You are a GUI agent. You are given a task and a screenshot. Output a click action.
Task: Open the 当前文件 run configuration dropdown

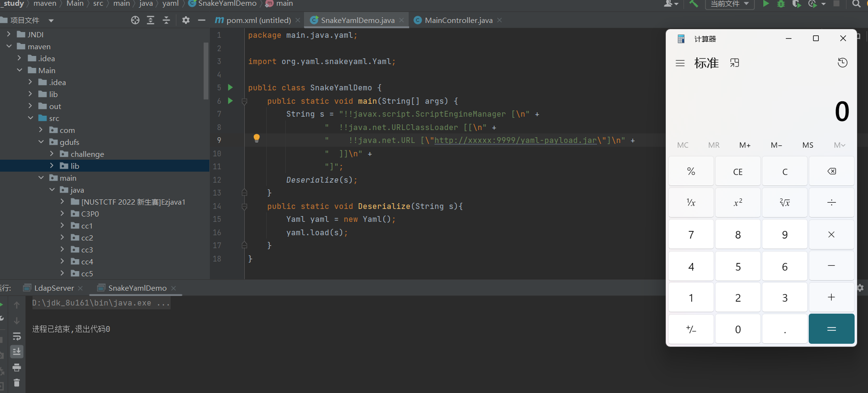729,4
